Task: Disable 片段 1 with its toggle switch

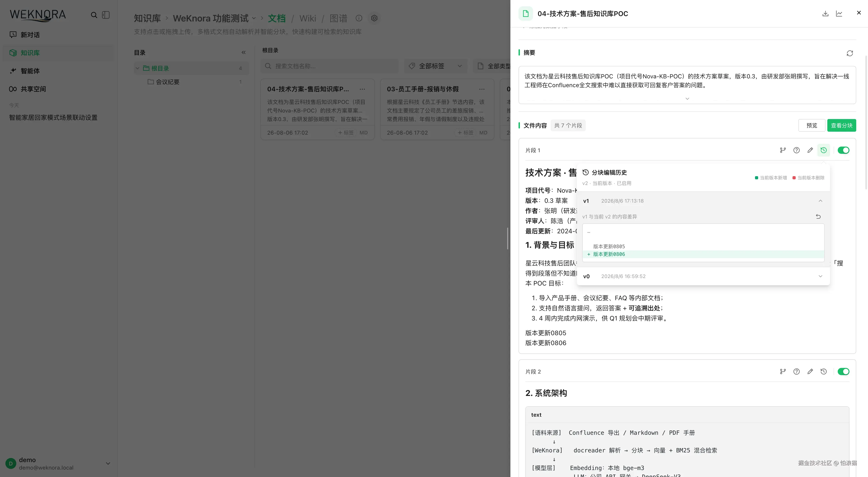Action: pyautogui.click(x=843, y=150)
